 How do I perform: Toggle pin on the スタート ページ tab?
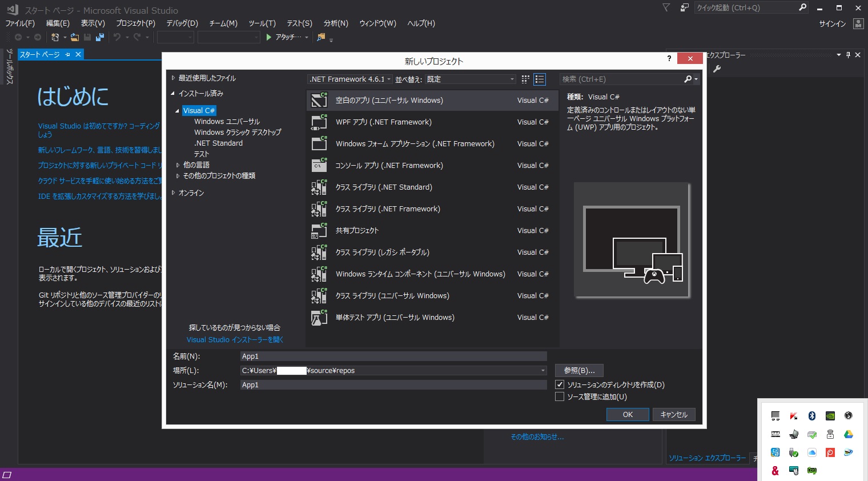(x=67, y=54)
